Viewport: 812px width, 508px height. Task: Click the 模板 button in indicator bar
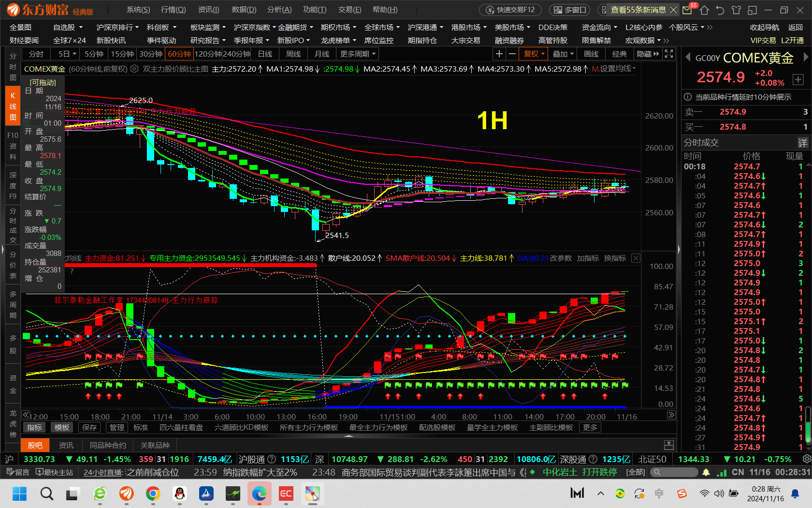tap(62, 428)
